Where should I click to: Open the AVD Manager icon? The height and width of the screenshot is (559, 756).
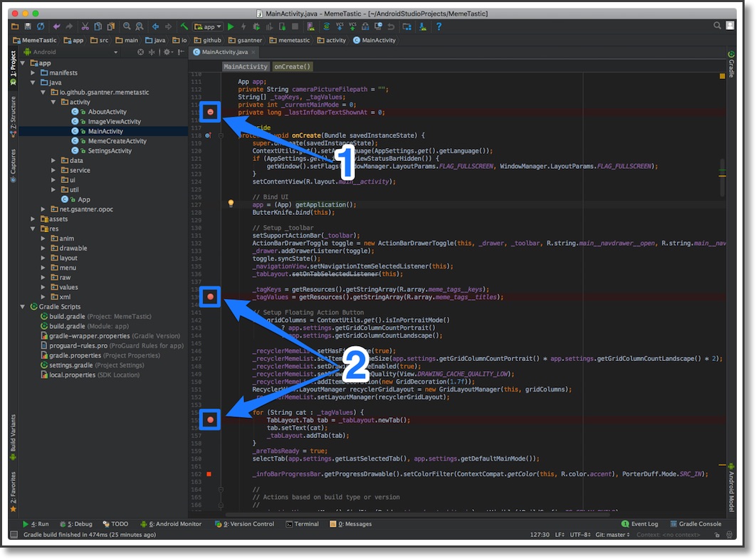point(311,26)
